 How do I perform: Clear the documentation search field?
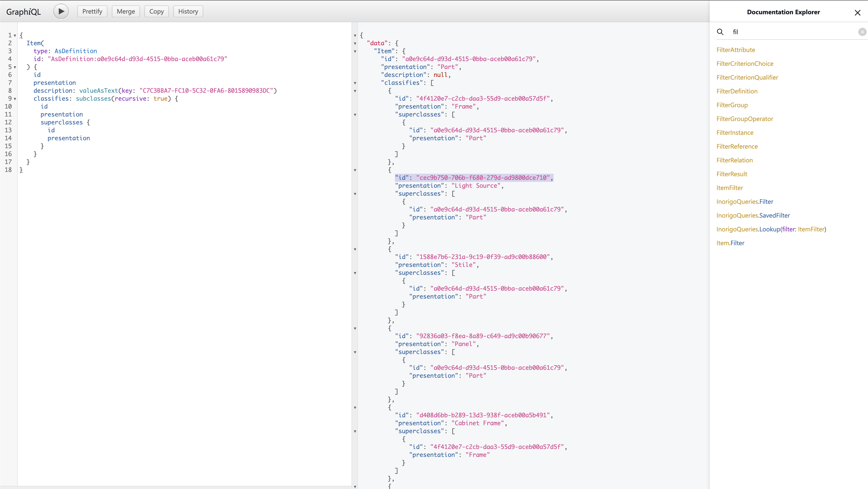point(862,32)
